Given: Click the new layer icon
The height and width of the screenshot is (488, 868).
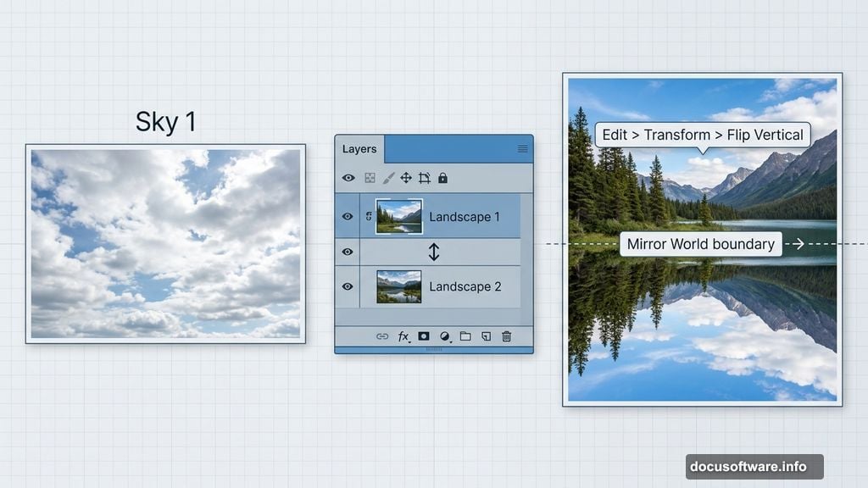Looking at the screenshot, I should [x=487, y=336].
